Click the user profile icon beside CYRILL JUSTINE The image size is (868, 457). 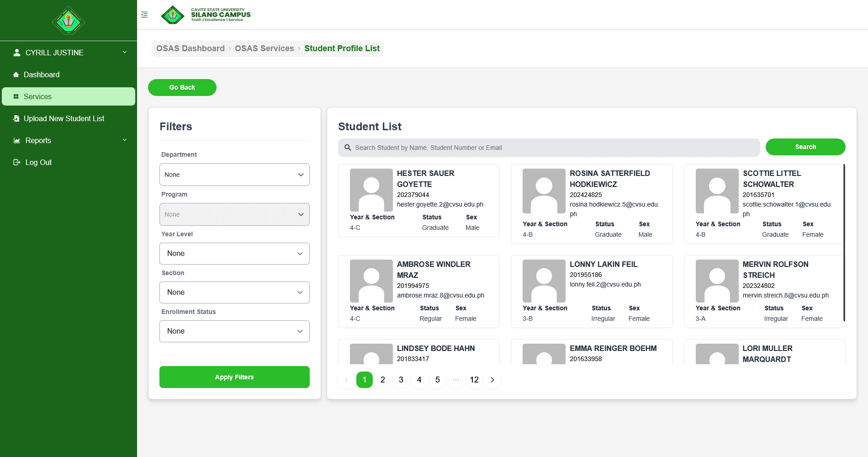17,53
